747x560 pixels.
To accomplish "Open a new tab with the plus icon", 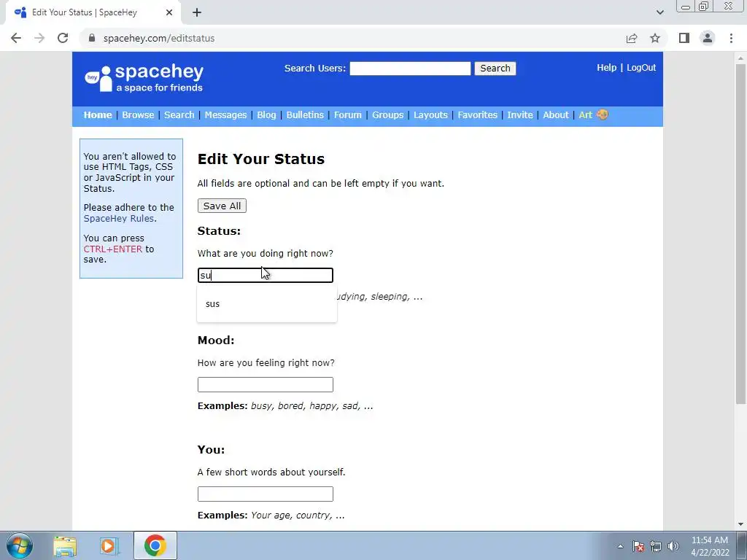I will tap(197, 12).
